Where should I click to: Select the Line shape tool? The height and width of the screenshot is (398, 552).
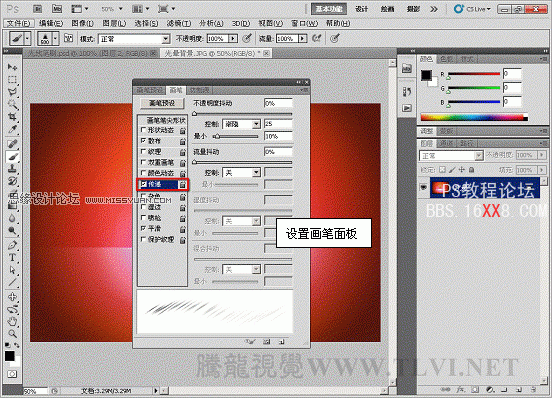coord(12,282)
